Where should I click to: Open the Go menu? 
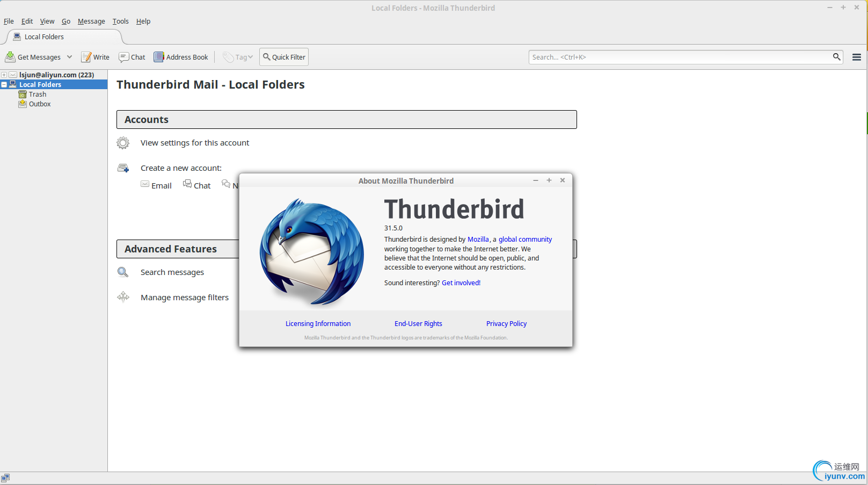coord(66,21)
